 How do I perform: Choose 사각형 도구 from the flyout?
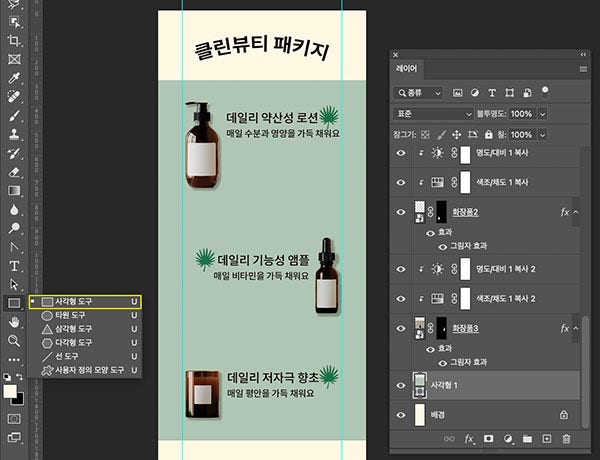pyautogui.click(x=85, y=302)
